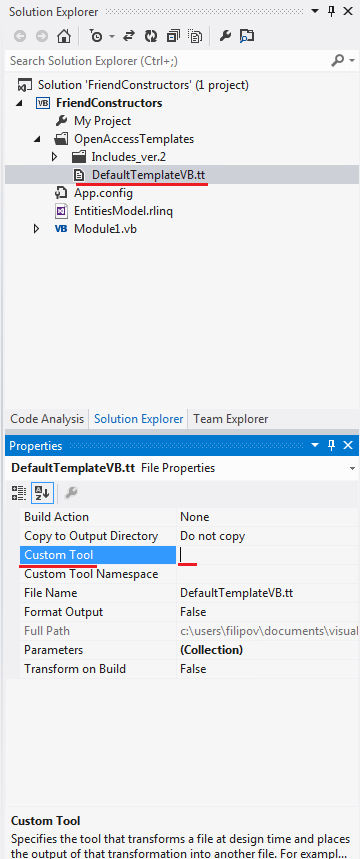360x859 pixels.
Task: Switch Properties to Categorized view
Action: click(x=19, y=493)
